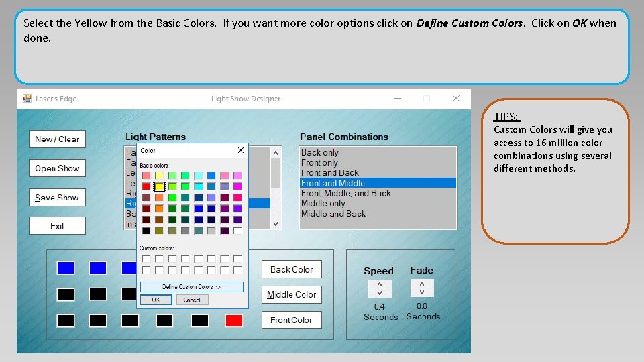Click Light Patterns scrollbar down arrow
Image resolution: width=644 pixels, height=362 pixels.
tap(276, 224)
